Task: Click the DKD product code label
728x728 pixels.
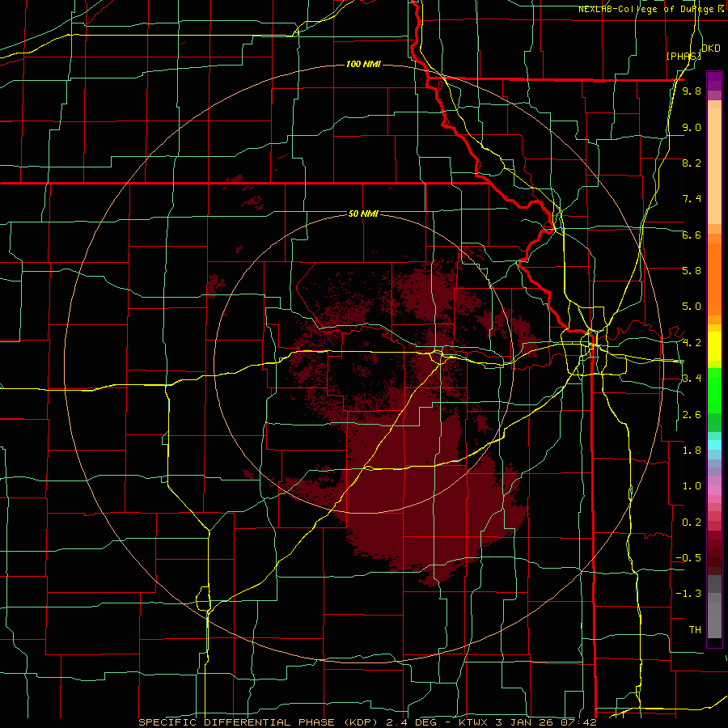Action: coord(711,49)
